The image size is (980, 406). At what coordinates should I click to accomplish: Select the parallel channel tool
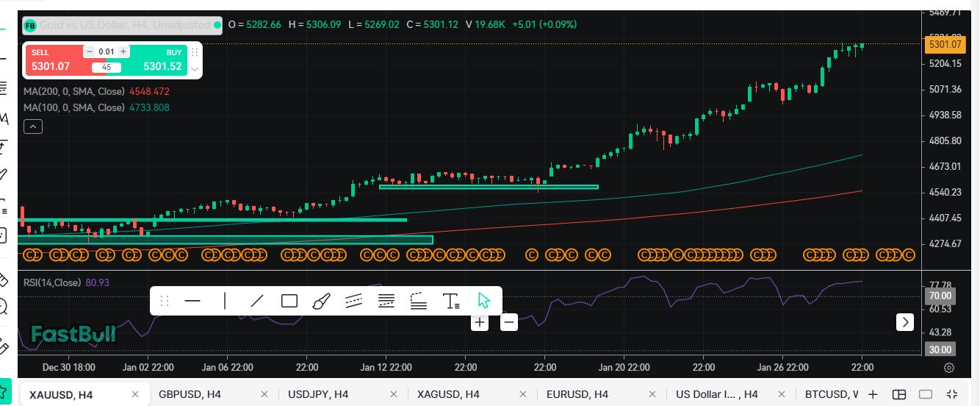[x=353, y=301]
